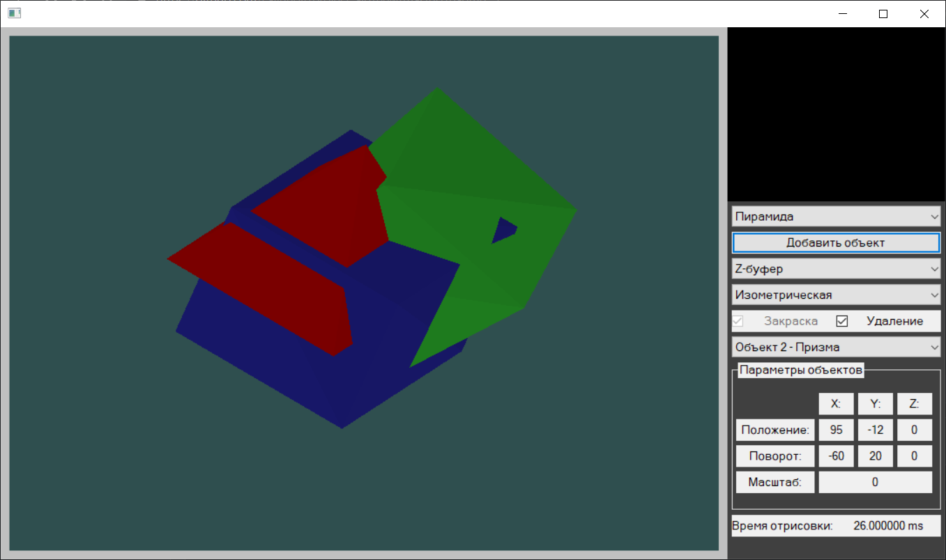Open the "Пирамида" shape type dropdown
The image size is (946, 560).
click(x=835, y=216)
